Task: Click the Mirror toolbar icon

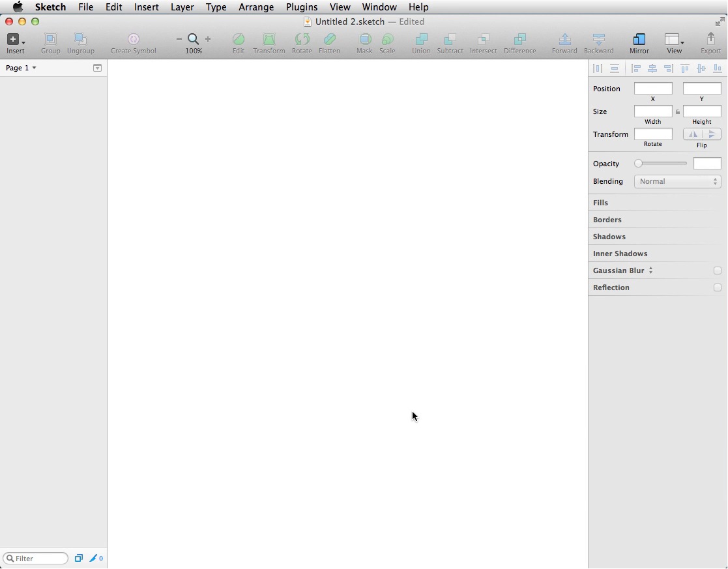Action: click(639, 40)
